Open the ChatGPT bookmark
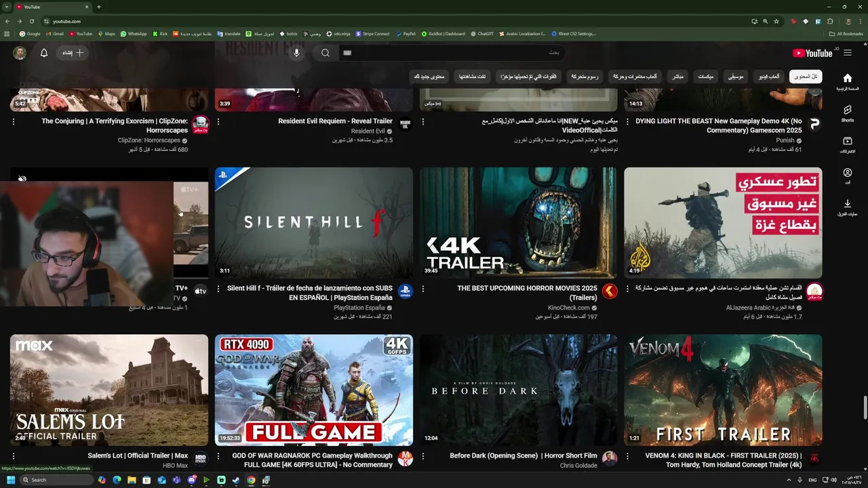 481,34
